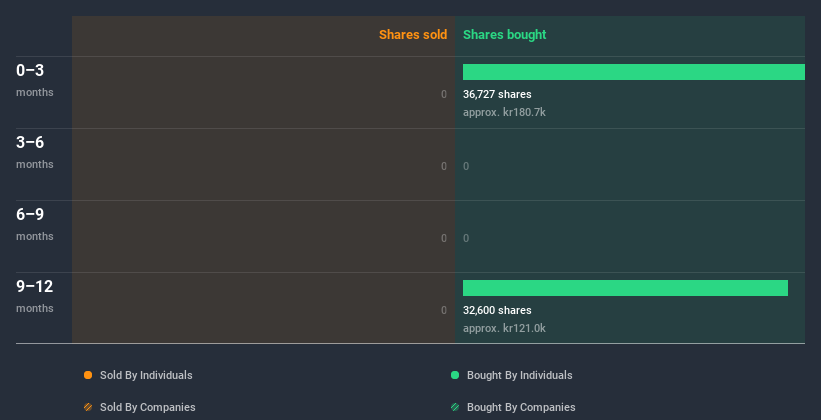Click the Bought By Individuals legend label
This screenshot has width=821, height=420.
[x=519, y=375]
